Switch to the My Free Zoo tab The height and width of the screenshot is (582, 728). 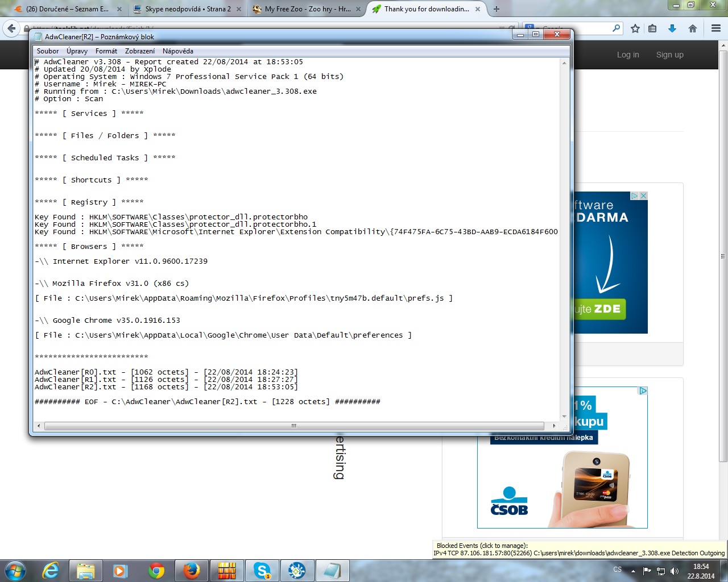[307, 9]
